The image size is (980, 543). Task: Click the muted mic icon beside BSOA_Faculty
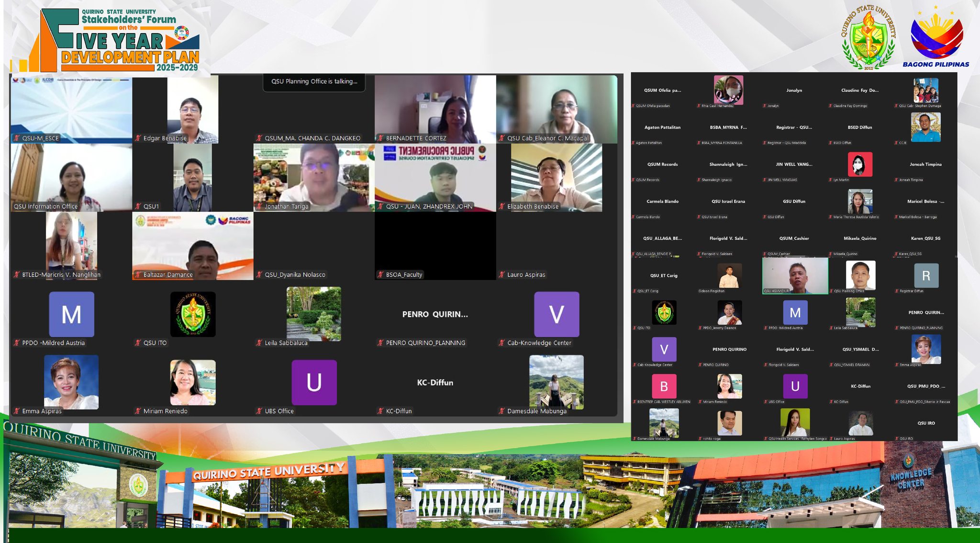click(380, 275)
